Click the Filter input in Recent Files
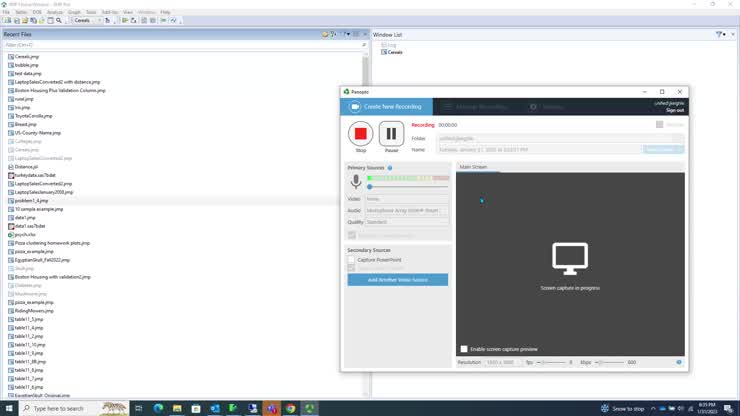The width and height of the screenshot is (740, 416). click(182, 45)
